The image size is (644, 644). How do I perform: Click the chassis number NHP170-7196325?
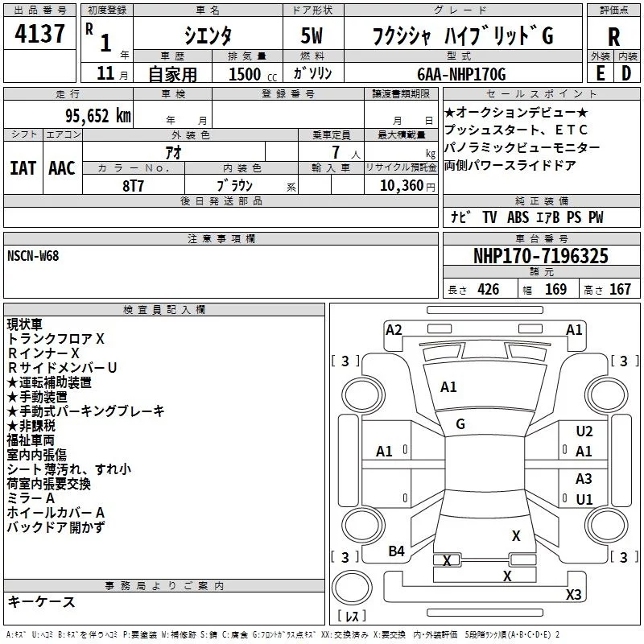541,257
